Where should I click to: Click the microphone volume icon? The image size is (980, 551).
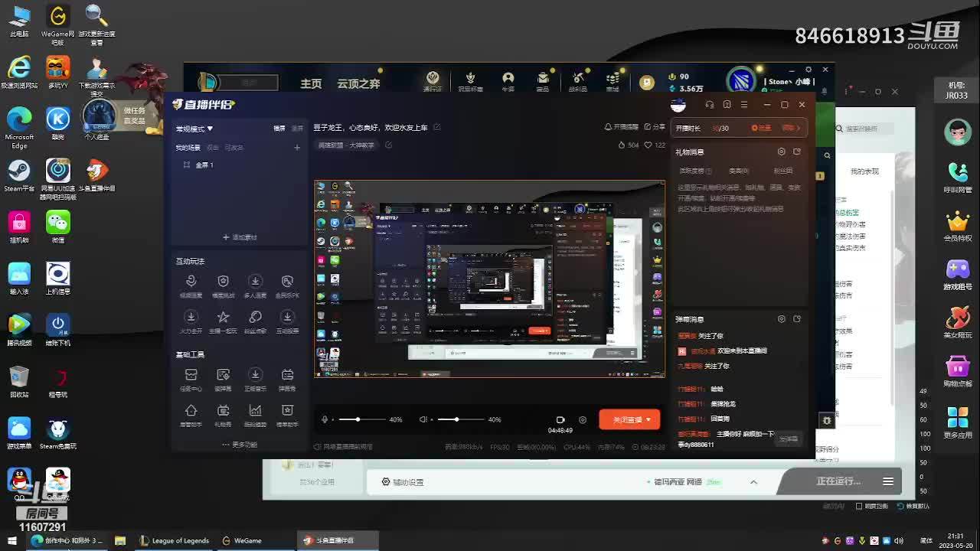coord(325,419)
